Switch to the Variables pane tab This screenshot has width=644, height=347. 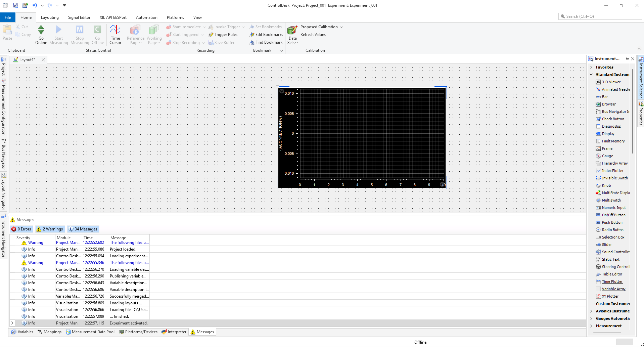[22, 332]
